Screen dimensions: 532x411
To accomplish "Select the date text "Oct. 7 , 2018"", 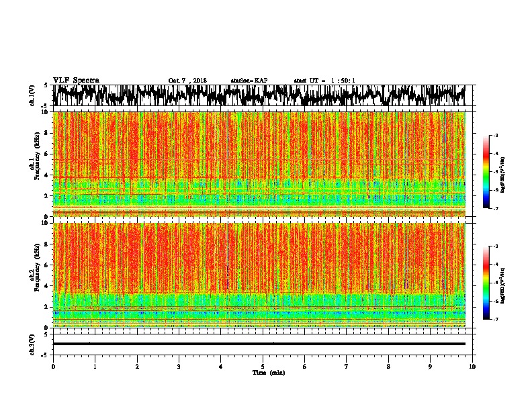I will coord(187,81).
